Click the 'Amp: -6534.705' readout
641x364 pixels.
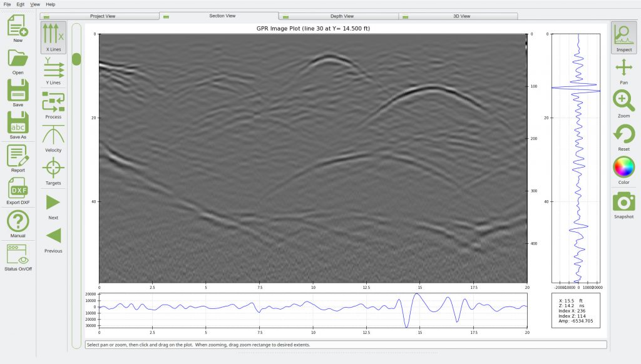pos(576,321)
